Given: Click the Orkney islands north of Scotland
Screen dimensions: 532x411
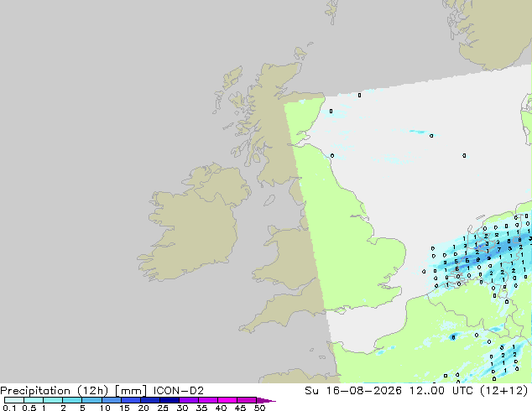Looking at the screenshot, I should 300,53.
